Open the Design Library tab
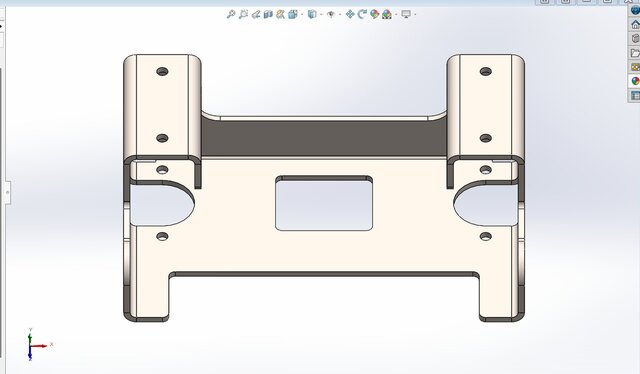Image resolution: width=640 pixels, height=374 pixels. click(x=635, y=39)
